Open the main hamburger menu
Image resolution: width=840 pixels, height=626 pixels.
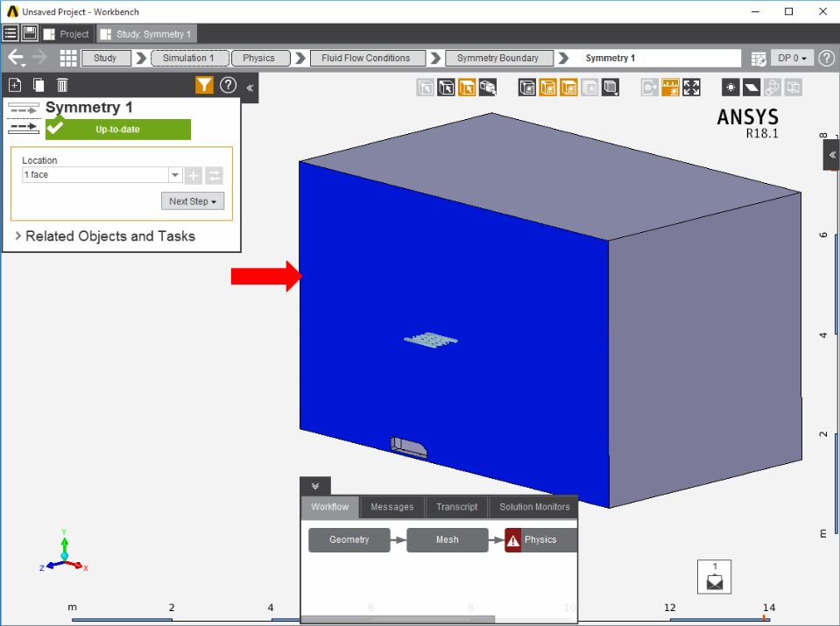[x=11, y=33]
